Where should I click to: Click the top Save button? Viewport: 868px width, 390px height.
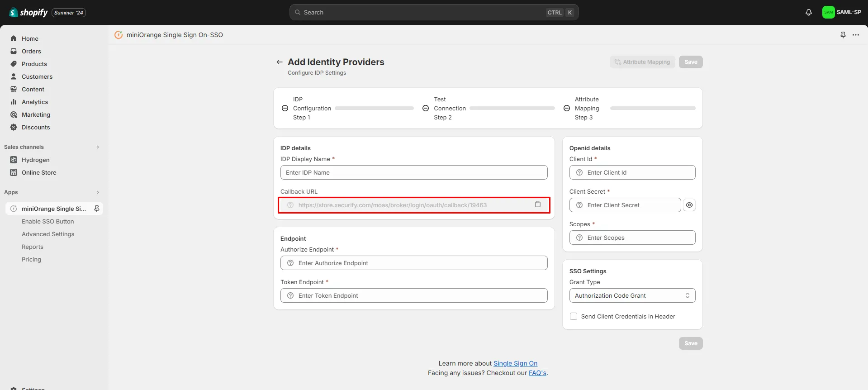pos(691,62)
